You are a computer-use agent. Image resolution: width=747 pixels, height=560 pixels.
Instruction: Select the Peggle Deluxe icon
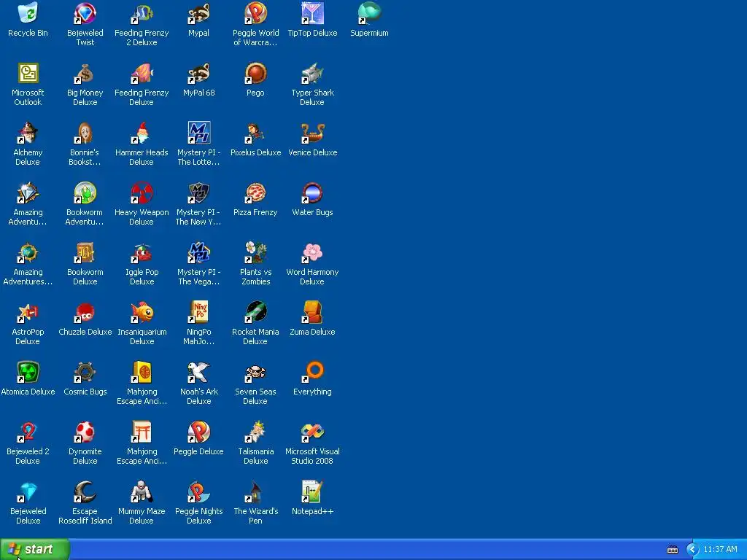[198, 432]
